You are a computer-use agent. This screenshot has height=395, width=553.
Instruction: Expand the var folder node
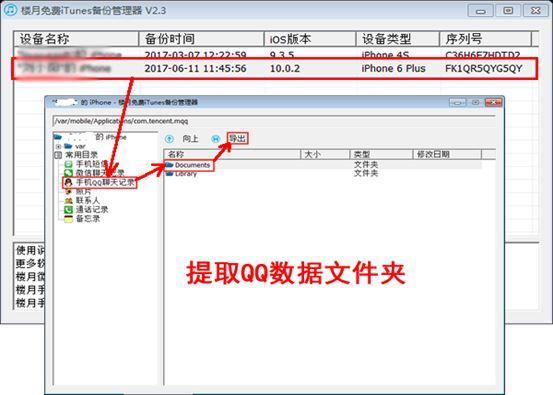59,146
